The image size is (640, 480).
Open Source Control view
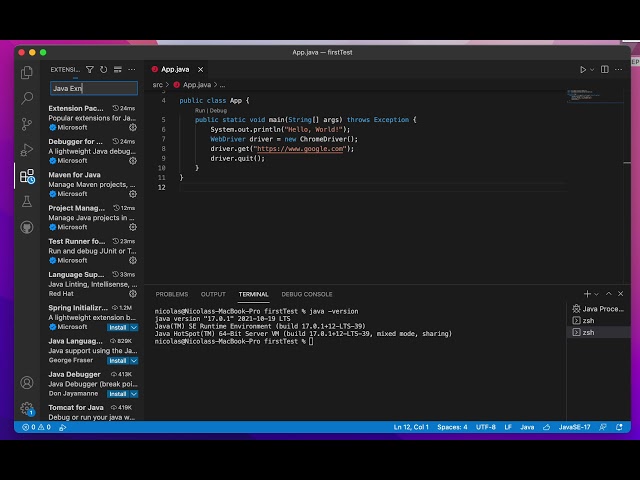pyautogui.click(x=27, y=124)
